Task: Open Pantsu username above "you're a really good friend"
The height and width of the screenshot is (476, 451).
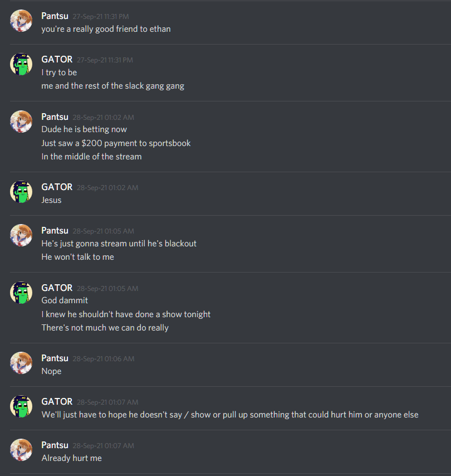Action: tap(55, 16)
